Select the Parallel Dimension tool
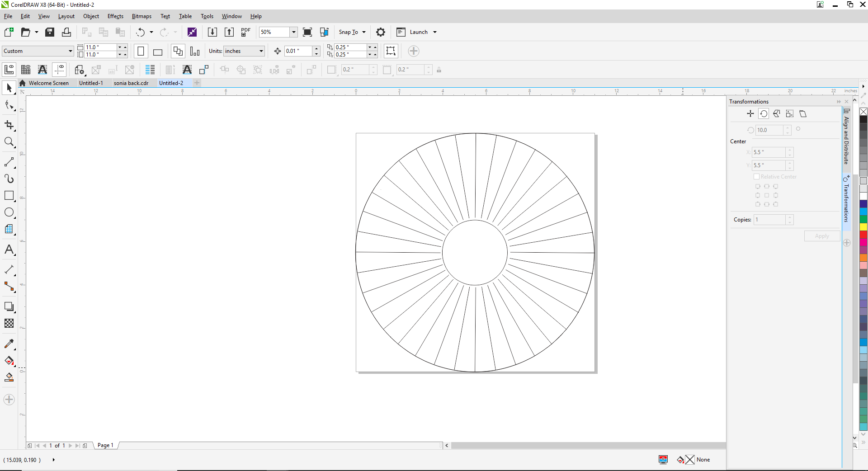 tap(9, 269)
